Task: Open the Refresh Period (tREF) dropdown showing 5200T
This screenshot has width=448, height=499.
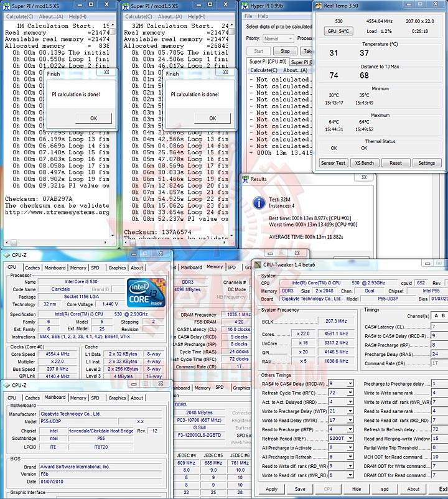Action: 350,438
